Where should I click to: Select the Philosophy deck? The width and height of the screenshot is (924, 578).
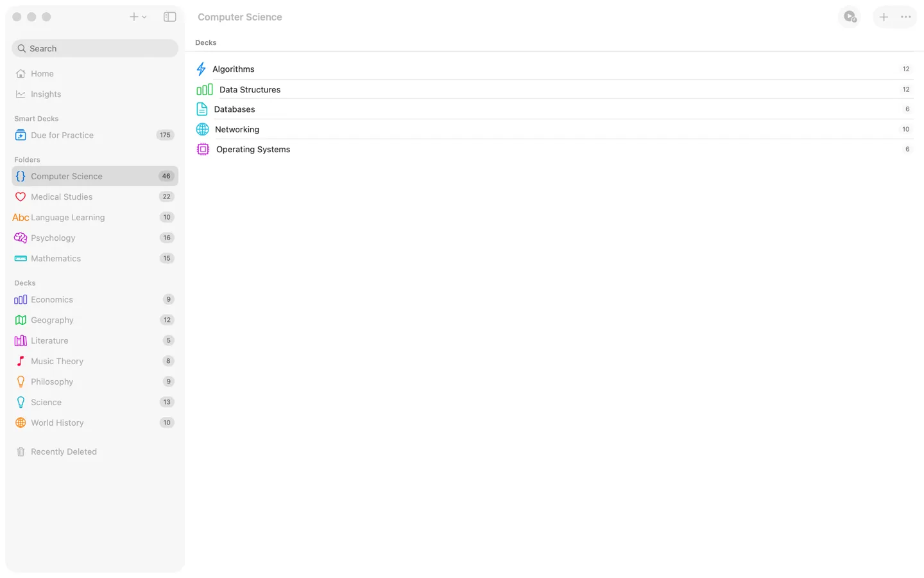(95, 381)
